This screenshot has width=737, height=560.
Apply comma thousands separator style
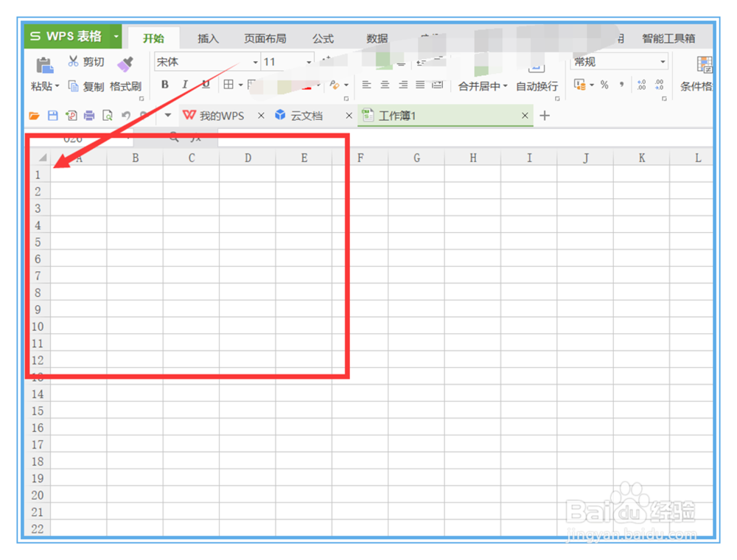click(622, 85)
